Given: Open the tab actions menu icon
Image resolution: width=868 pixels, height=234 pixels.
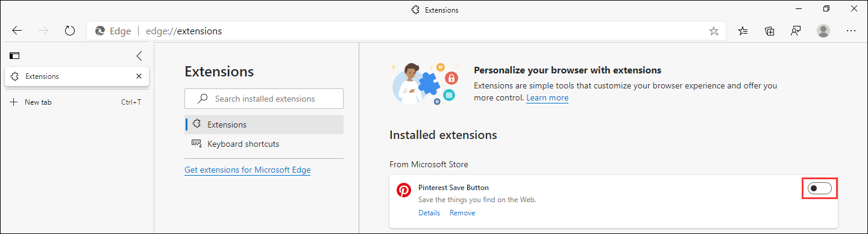Looking at the screenshot, I should tap(14, 56).
